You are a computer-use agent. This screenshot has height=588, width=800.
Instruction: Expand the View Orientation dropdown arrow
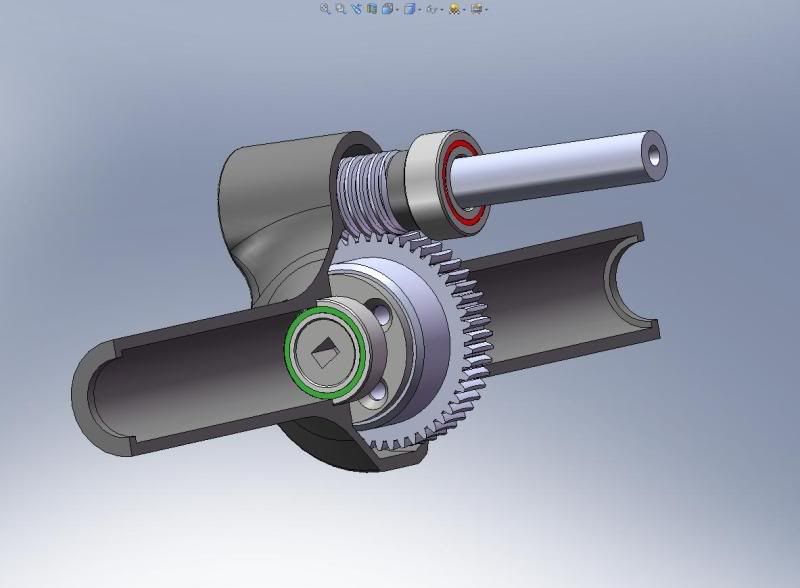[x=397, y=9]
